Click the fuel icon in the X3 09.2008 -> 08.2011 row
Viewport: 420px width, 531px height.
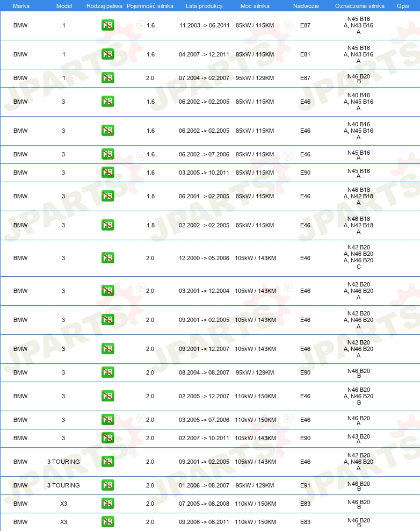(107, 522)
